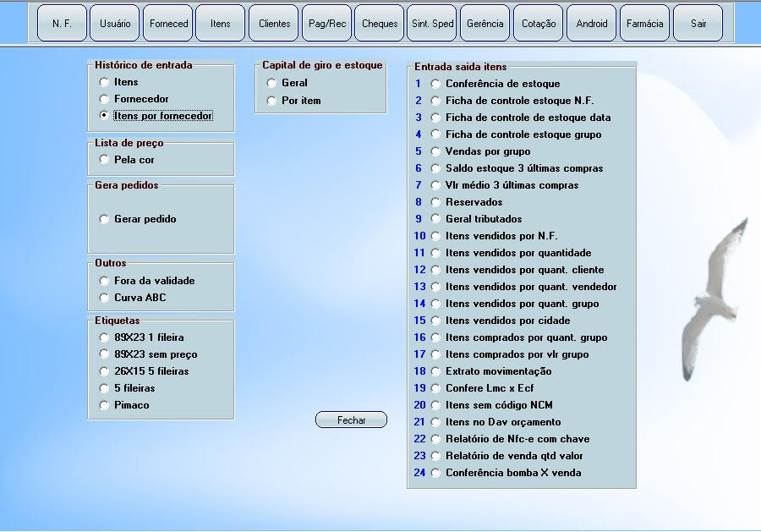761x532 pixels.
Task: Open the N. F. menu button
Action: 62,24
